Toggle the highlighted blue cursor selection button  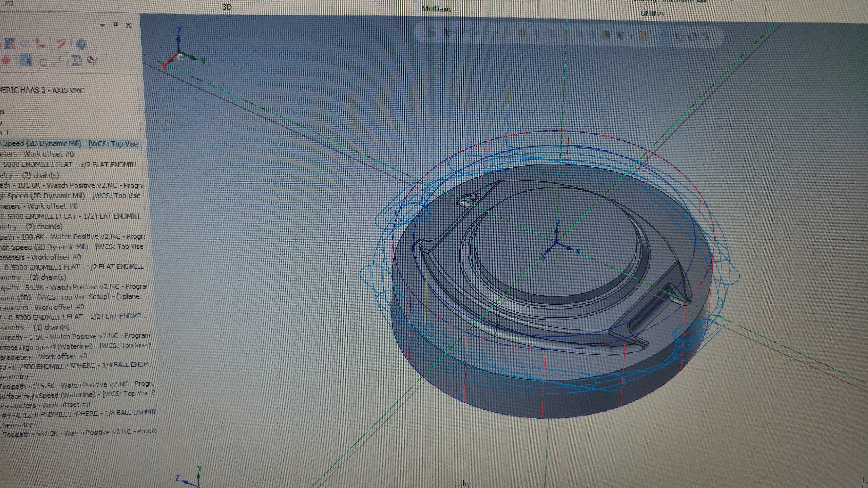(x=26, y=60)
